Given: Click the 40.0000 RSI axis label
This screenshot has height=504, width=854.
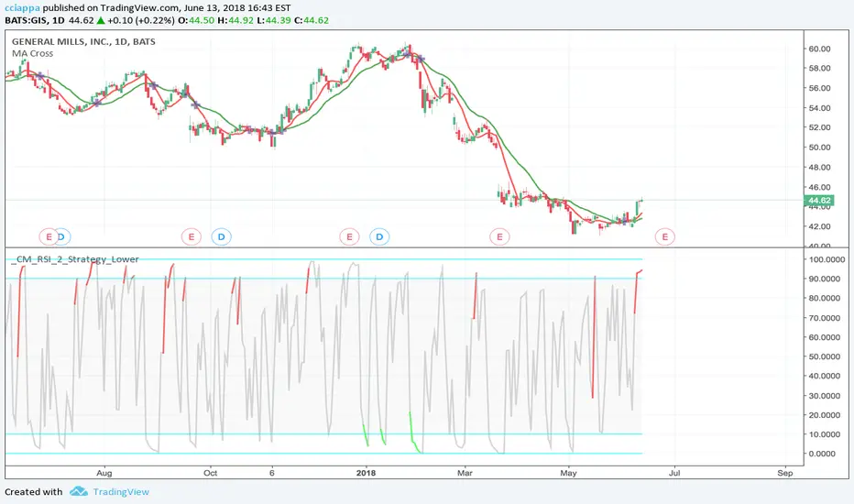Looking at the screenshot, I should (x=823, y=376).
